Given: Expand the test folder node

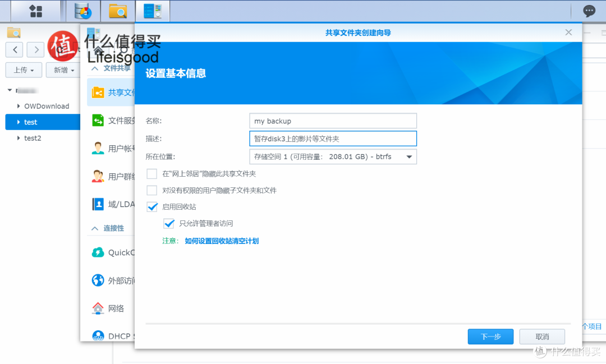Looking at the screenshot, I should 18,122.
